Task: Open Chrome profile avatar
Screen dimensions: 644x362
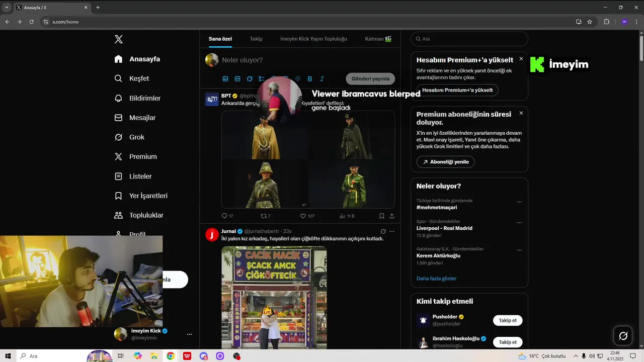Action: (624, 22)
